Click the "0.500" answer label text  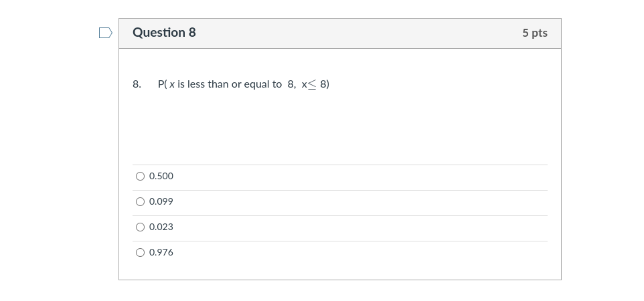[161, 176]
